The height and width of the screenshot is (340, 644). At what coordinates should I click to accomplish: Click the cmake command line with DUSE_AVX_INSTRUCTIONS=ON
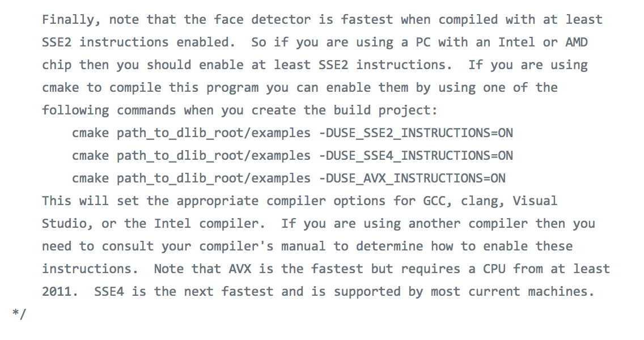pos(289,178)
